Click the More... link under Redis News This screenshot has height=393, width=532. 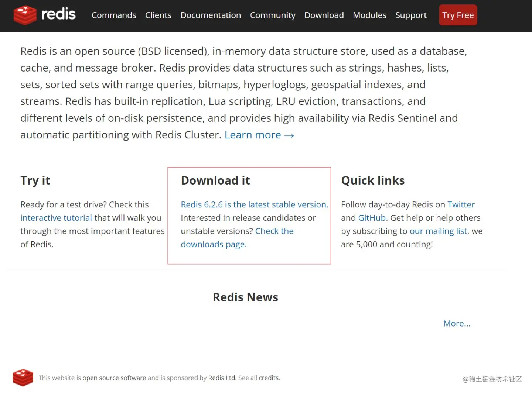(x=457, y=323)
